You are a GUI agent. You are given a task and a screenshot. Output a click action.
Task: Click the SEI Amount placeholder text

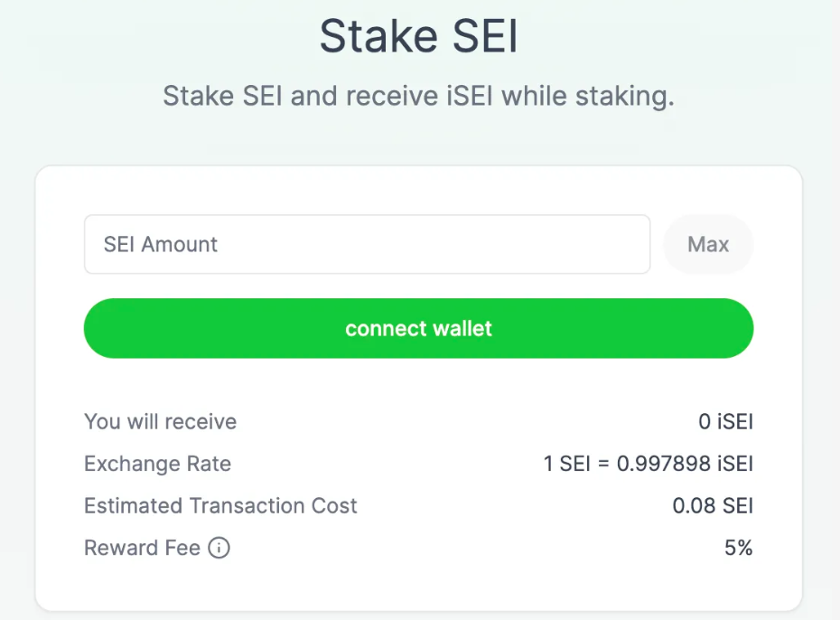coord(160,244)
